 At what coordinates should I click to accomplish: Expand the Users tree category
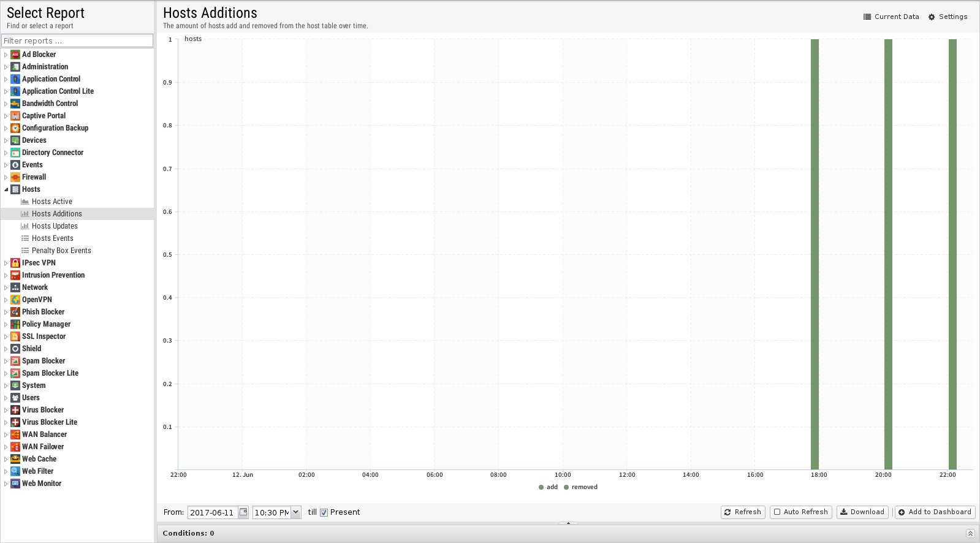coord(6,398)
